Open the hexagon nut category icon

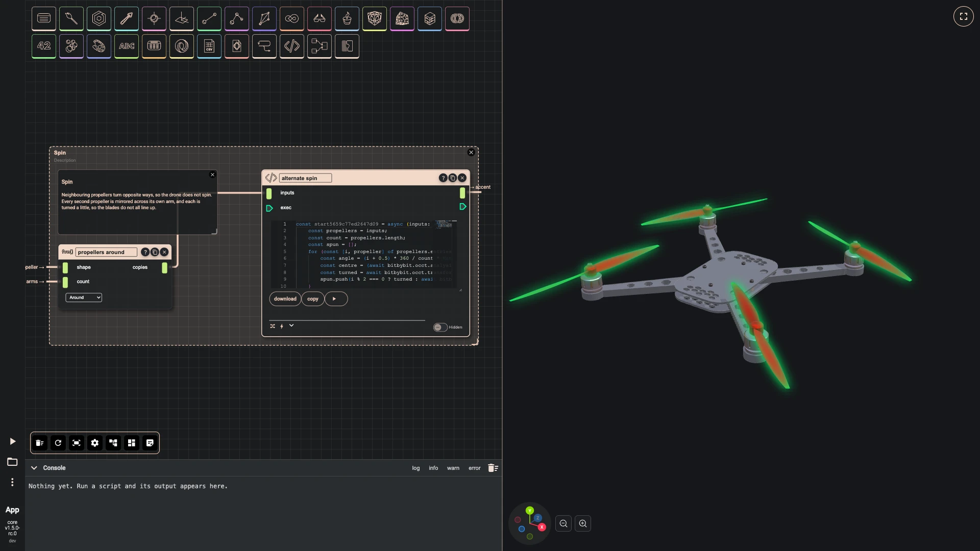pyautogui.click(x=99, y=19)
